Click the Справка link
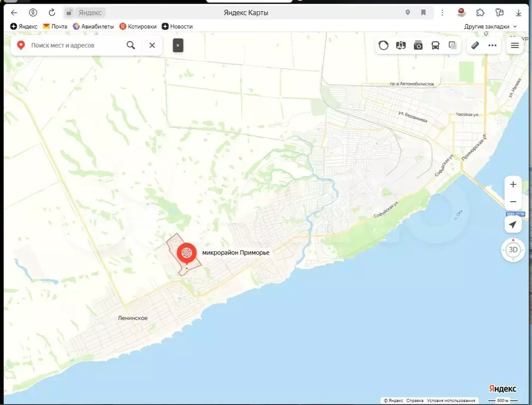 point(415,401)
